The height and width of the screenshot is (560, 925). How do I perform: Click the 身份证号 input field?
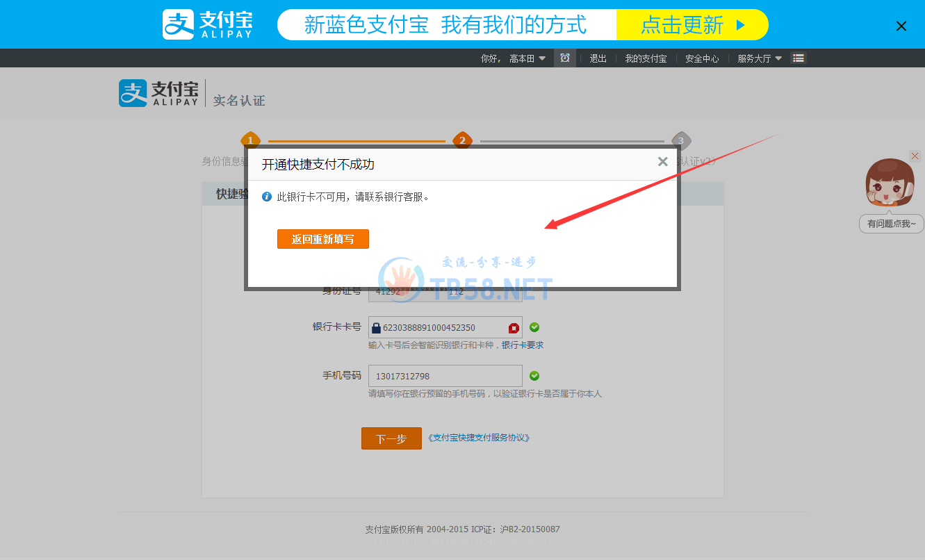click(x=445, y=295)
